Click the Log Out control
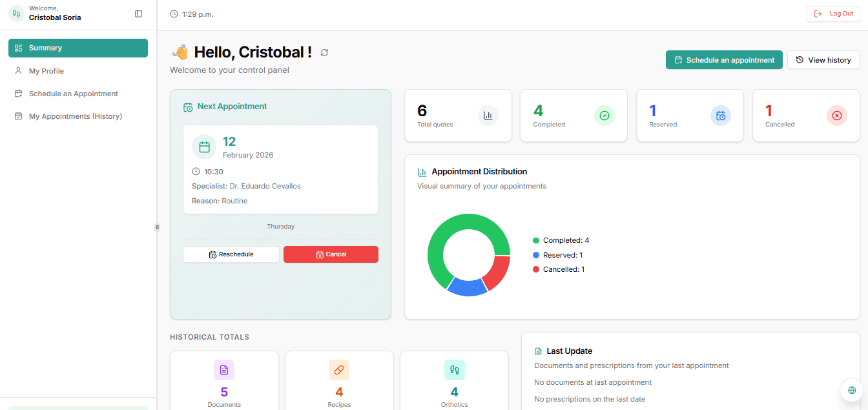Screen dimensions: 868x410 833,14
